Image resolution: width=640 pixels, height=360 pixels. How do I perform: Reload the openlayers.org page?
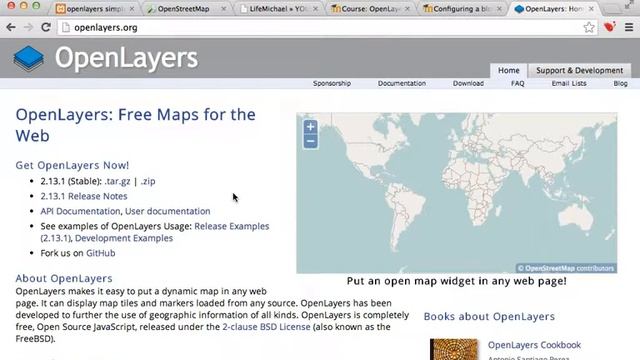click(x=46, y=27)
